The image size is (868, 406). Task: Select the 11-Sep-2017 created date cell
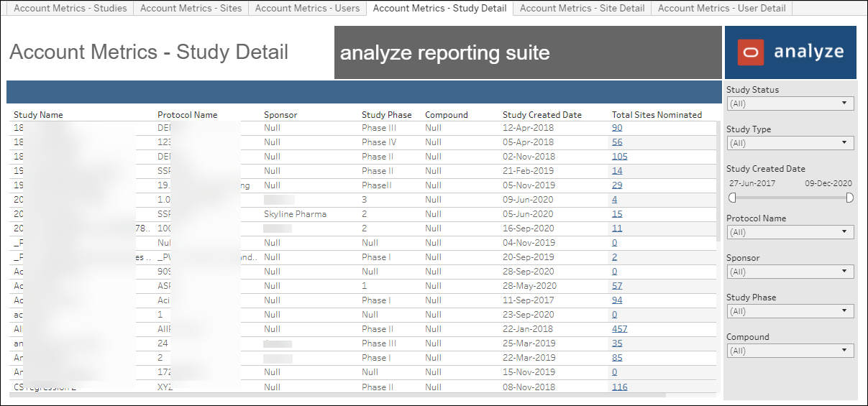tap(529, 300)
